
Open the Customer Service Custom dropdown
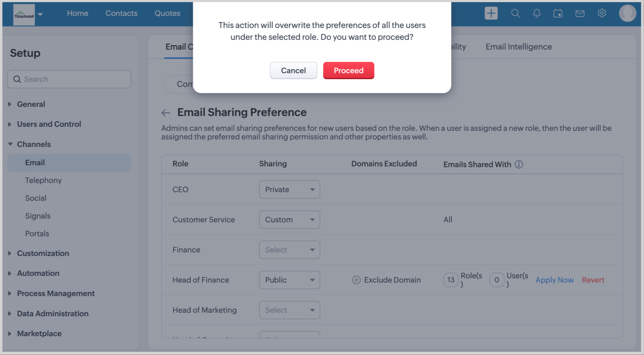289,220
